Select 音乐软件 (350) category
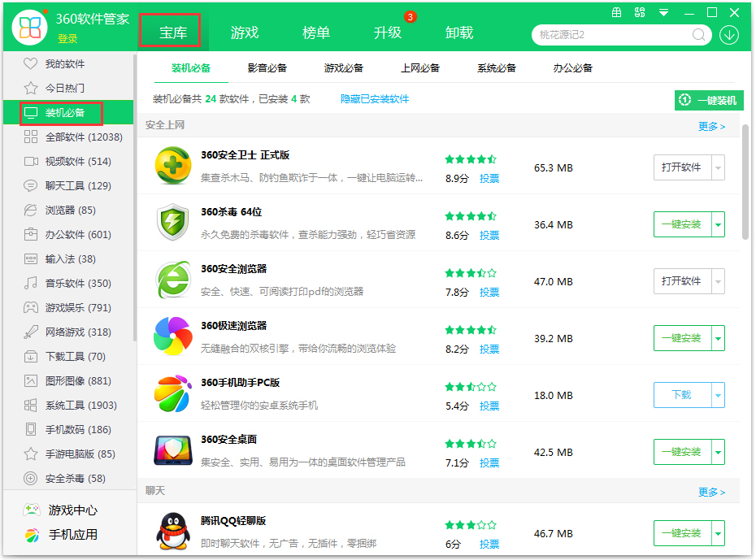 [68, 284]
